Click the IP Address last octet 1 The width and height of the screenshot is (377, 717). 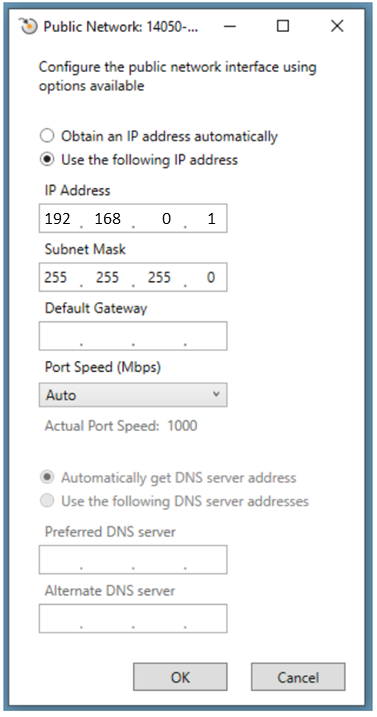211,219
